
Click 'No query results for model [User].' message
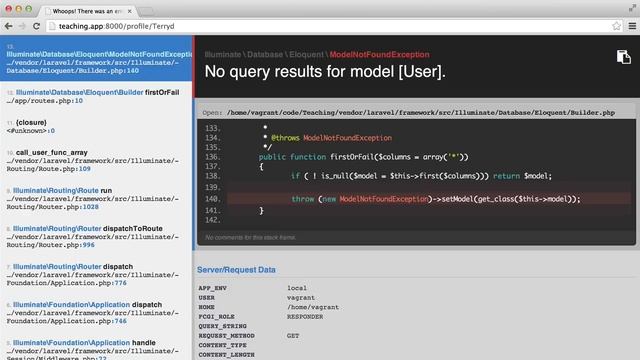[325, 72]
